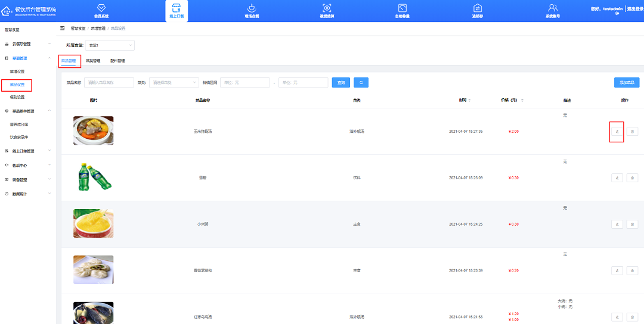Collapse the sidebar with hamburger icon
The image size is (644, 324).
pos(63,29)
